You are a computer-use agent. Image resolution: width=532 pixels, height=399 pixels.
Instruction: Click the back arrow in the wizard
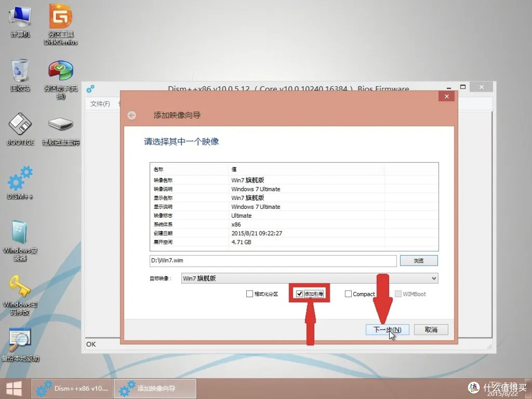pos(132,115)
